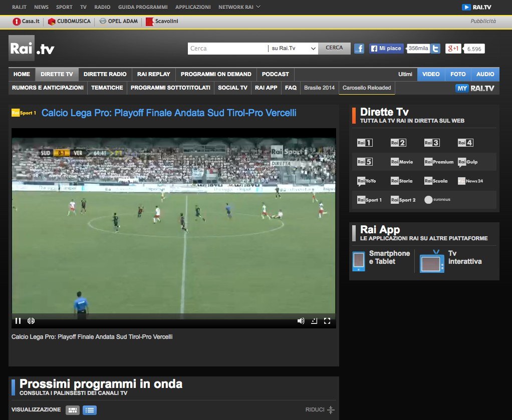Switch to grid visualization view
512x420 pixels.
coord(73,410)
